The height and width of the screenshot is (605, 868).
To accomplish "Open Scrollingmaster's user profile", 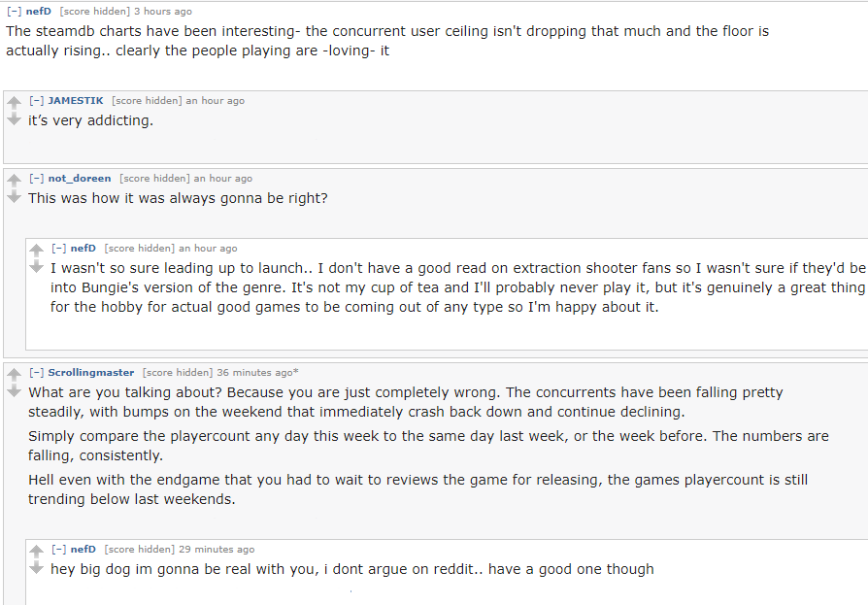I will (x=91, y=373).
